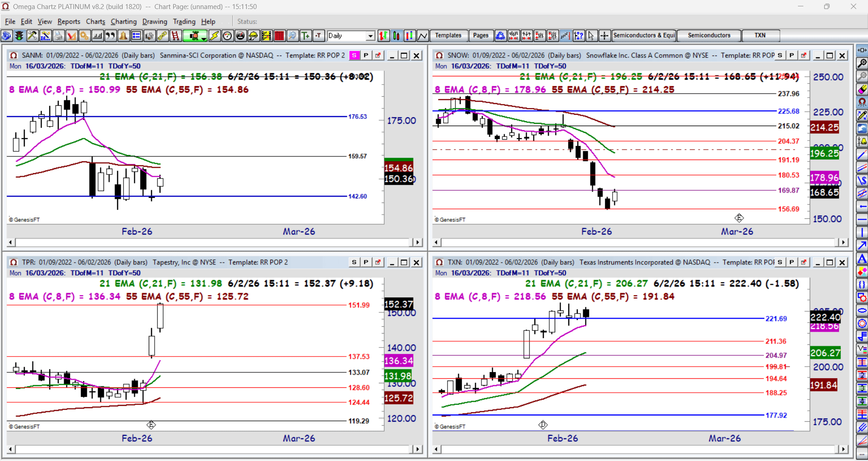The width and height of the screenshot is (868, 461).
Task: Open the Trading menu
Action: (184, 21)
